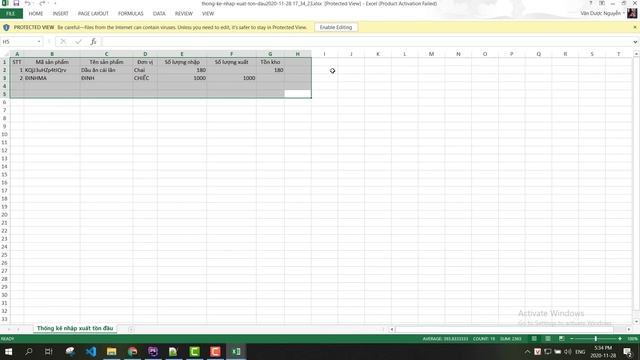Image resolution: width=640 pixels, height=360 pixels.
Task: Launch Visual Studio Code from the taskbar
Action: click(91, 351)
